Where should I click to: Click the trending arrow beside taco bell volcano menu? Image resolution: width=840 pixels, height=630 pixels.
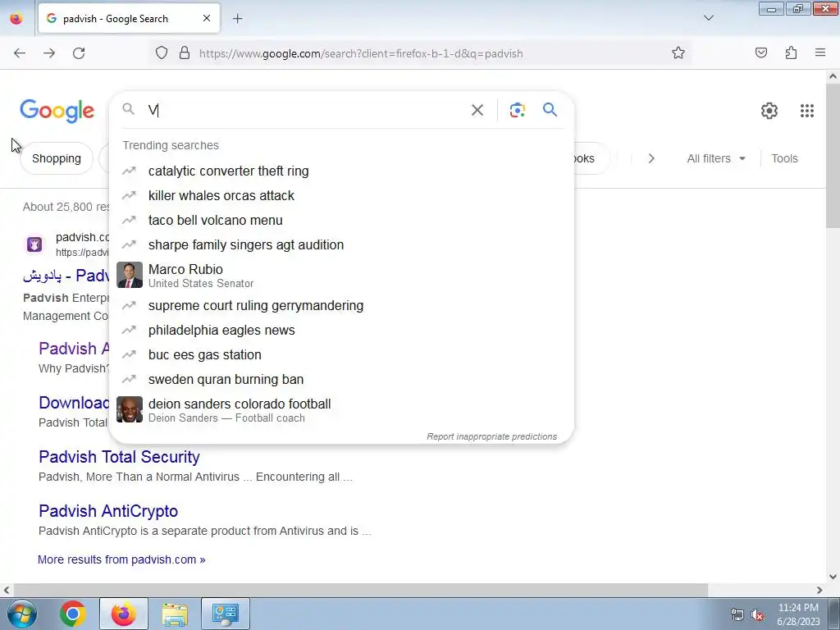coord(129,220)
